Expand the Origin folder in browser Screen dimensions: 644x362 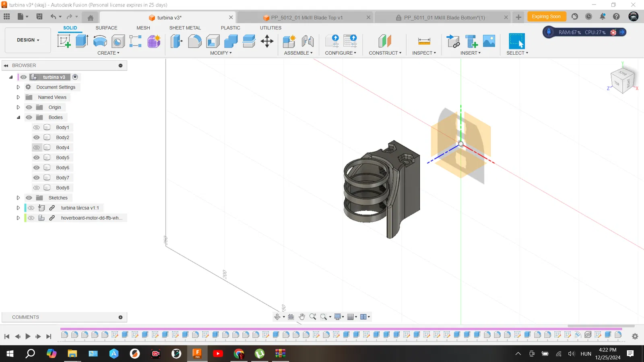18,107
